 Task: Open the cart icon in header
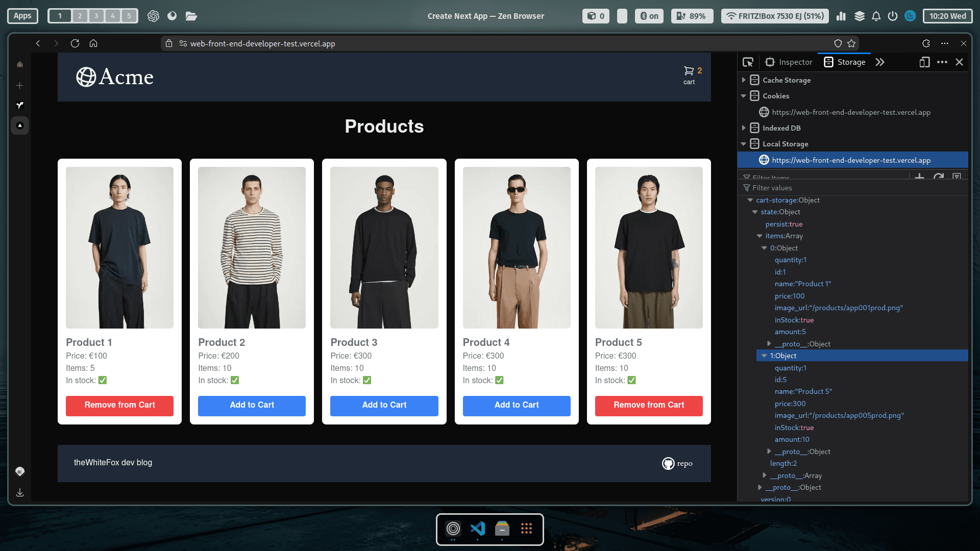pos(689,71)
